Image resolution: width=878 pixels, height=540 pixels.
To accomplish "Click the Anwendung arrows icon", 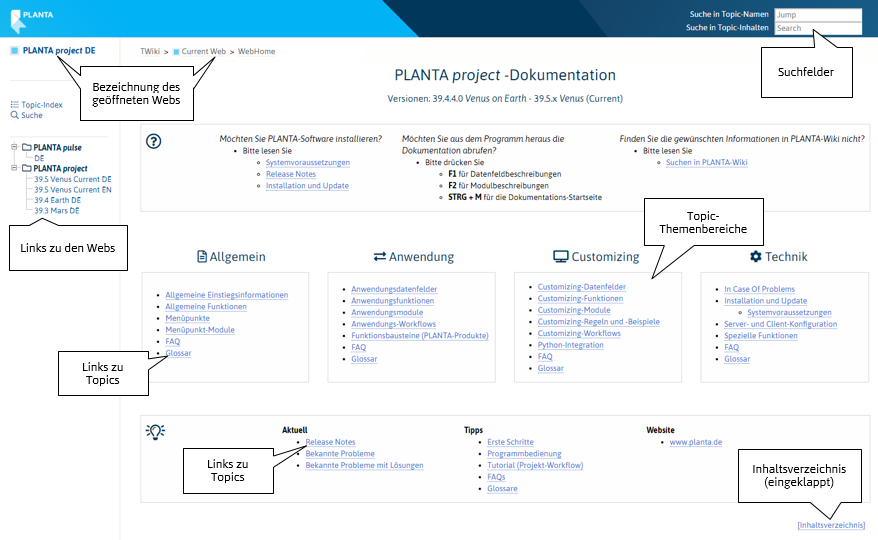I will (x=379, y=257).
